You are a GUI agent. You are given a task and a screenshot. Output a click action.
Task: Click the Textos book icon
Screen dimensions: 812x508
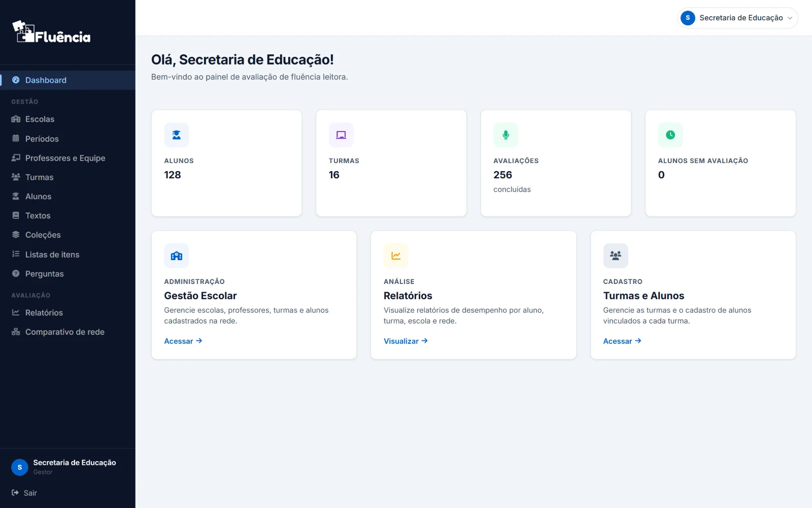point(16,215)
